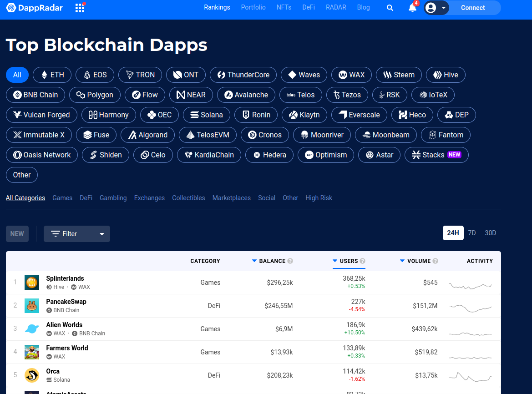The height and width of the screenshot is (394, 532).
Task: Open the apps grid icon
Action: coord(80,8)
